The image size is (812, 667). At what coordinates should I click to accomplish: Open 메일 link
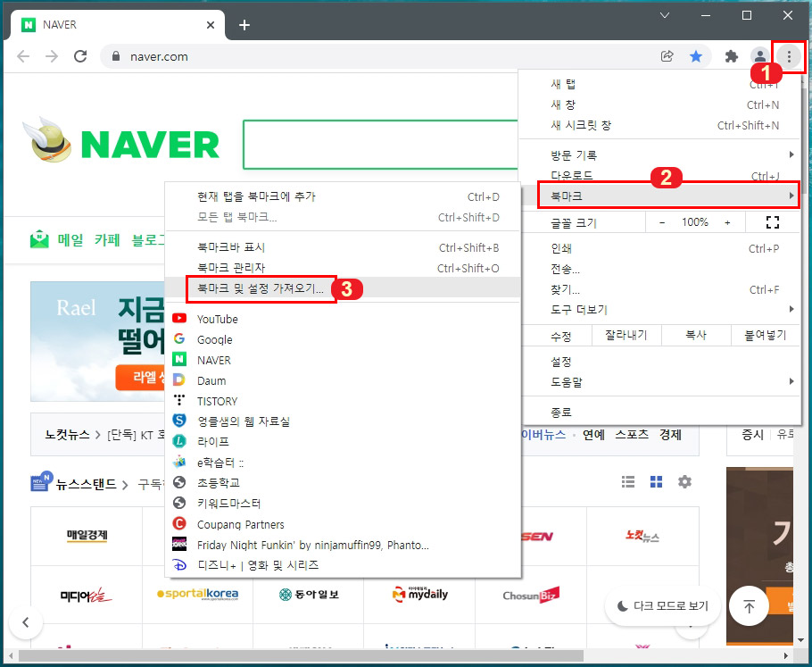tap(70, 240)
